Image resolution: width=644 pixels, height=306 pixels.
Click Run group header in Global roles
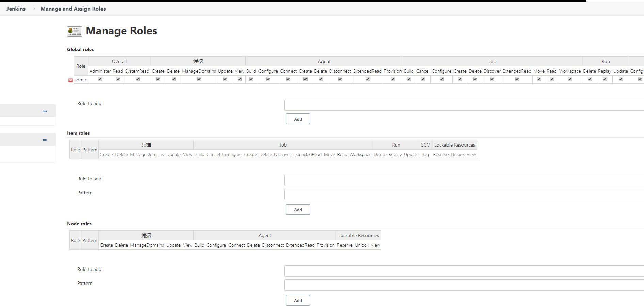[606, 61]
